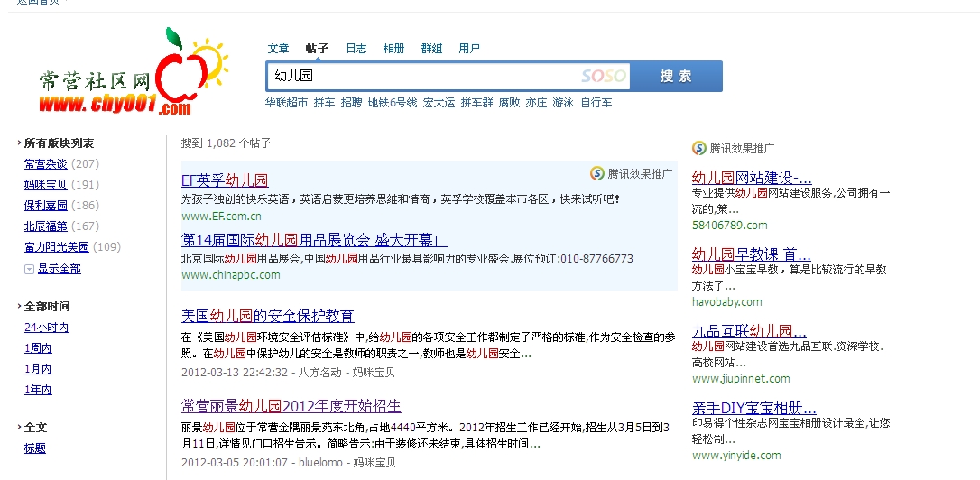The width and height of the screenshot is (980, 480).
Task: Select the 帖子 search tab
Action: tap(317, 48)
